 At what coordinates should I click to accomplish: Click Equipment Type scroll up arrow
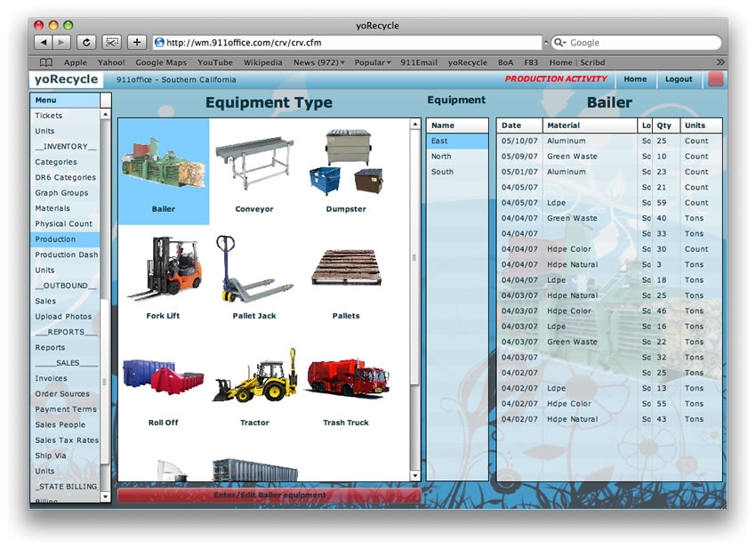click(x=415, y=125)
